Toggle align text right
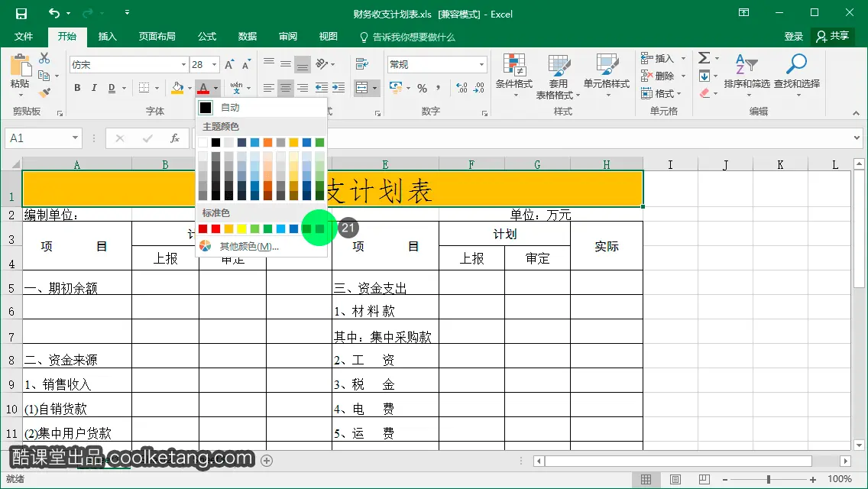The width and height of the screenshot is (868, 489). tap(303, 88)
